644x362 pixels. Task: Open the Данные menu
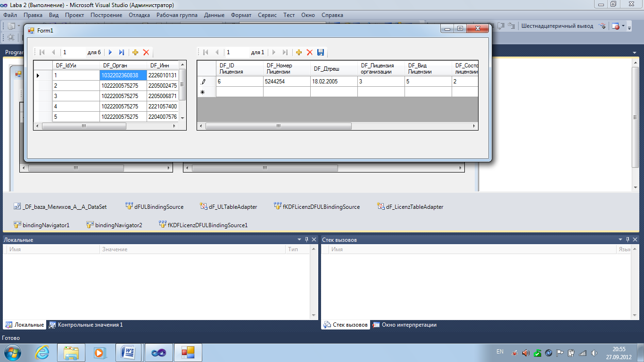click(x=214, y=15)
